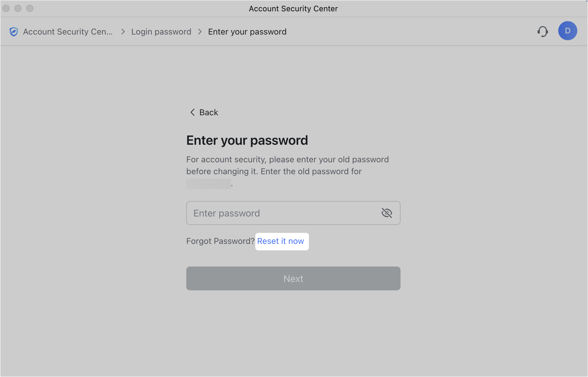Open support via the headset icon

pos(543,31)
